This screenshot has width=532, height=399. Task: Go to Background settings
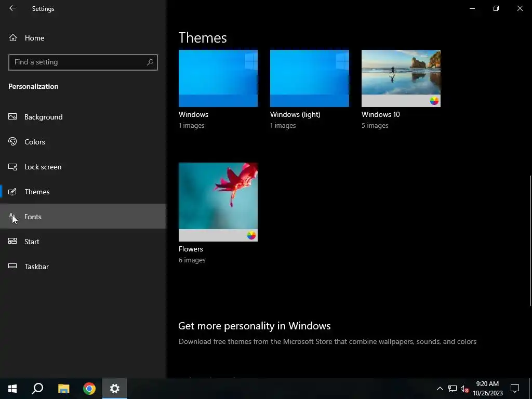tap(83, 117)
